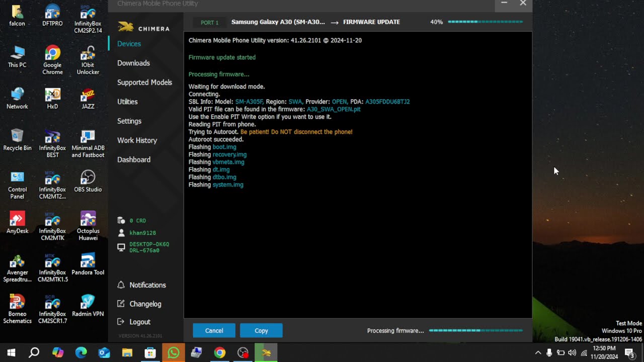Open Windows taskbar search

click(34, 352)
